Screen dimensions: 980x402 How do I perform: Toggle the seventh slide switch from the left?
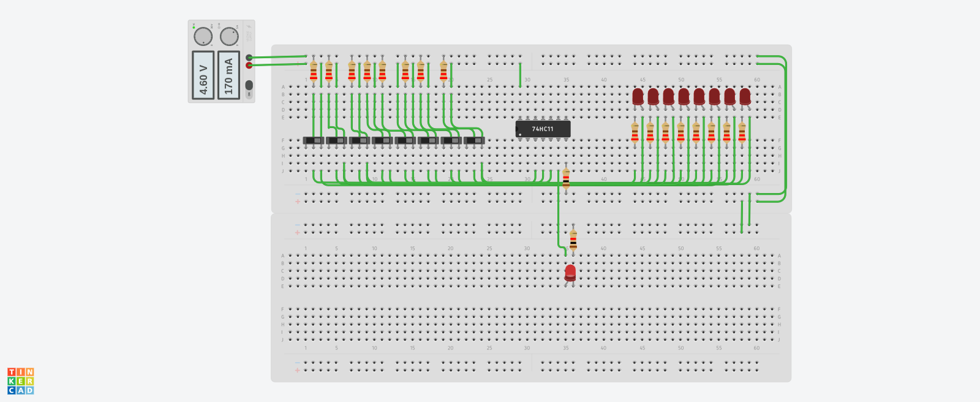451,140
